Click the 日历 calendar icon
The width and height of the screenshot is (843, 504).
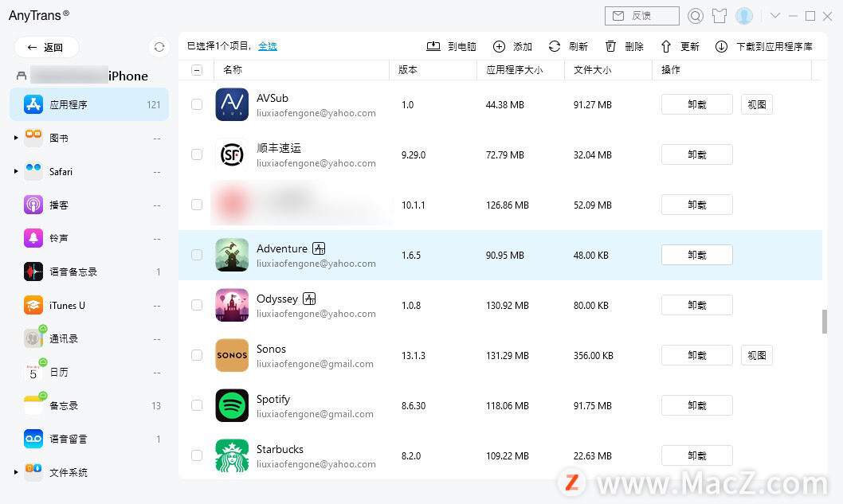(33, 372)
